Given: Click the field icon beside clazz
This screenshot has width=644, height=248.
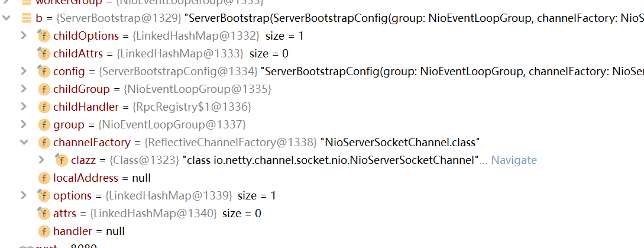Looking at the screenshot, I should [x=61, y=160].
